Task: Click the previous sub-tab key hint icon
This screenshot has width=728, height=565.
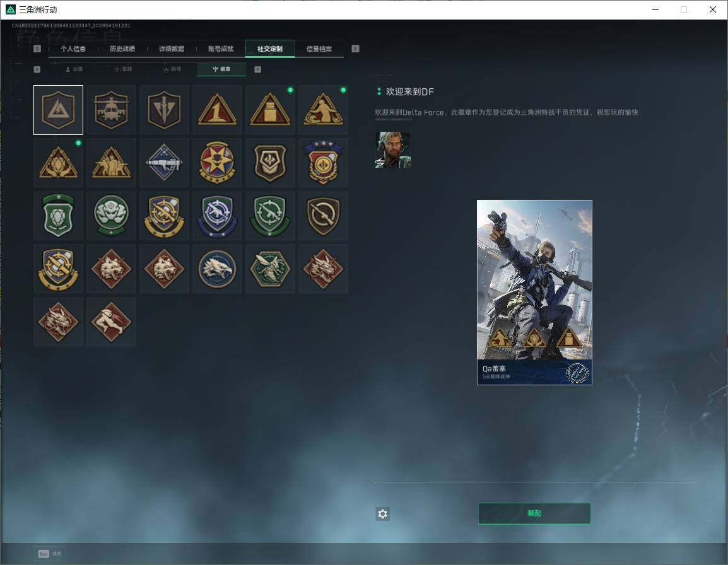Action: tap(37, 69)
